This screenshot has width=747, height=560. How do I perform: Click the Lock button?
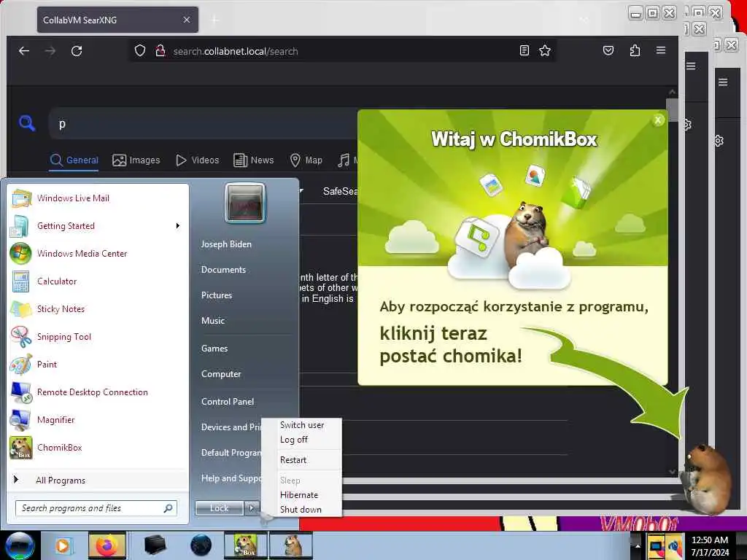click(x=219, y=508)
